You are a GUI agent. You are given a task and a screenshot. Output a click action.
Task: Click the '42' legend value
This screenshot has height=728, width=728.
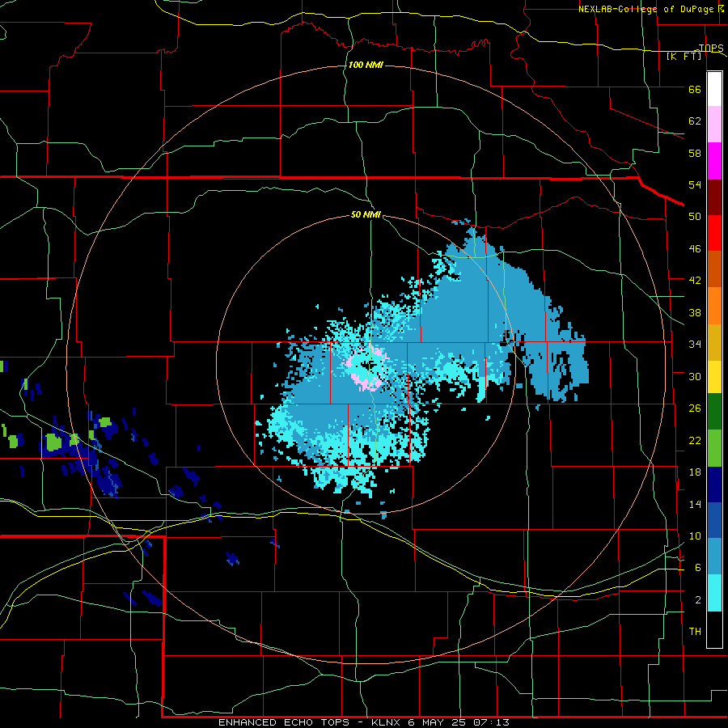click(x=695, y=281)
